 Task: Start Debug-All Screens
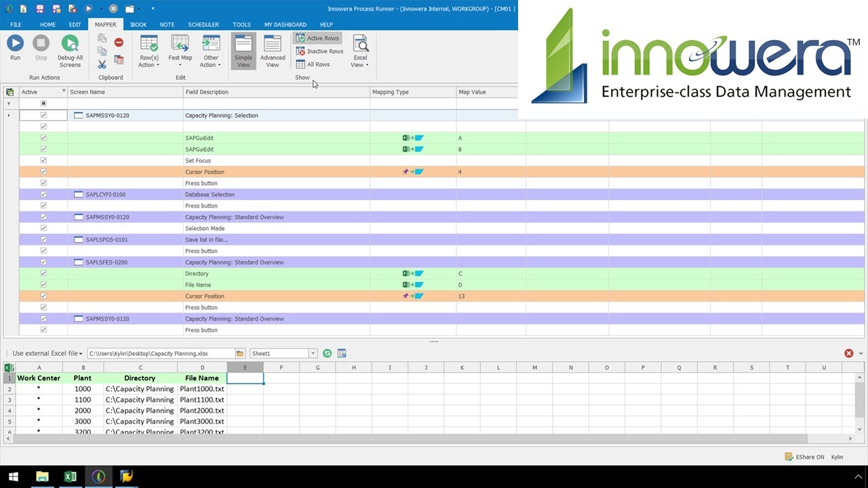pos(70,52)
